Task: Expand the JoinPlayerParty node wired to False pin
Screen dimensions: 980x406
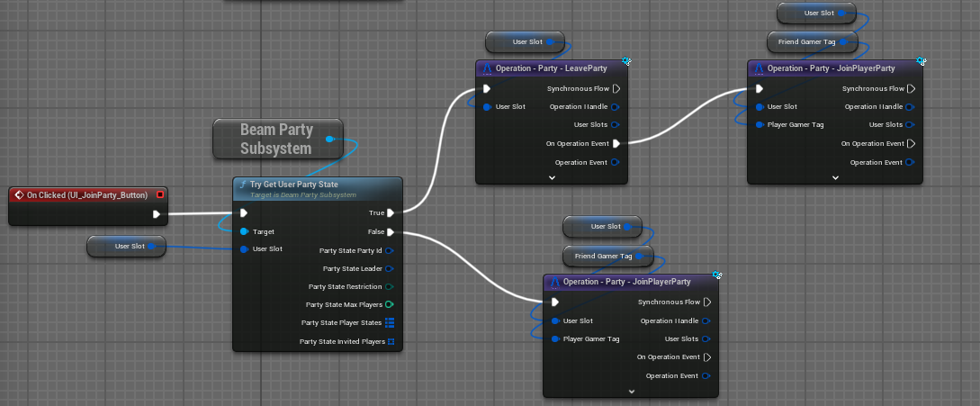Action: point(631,392)
